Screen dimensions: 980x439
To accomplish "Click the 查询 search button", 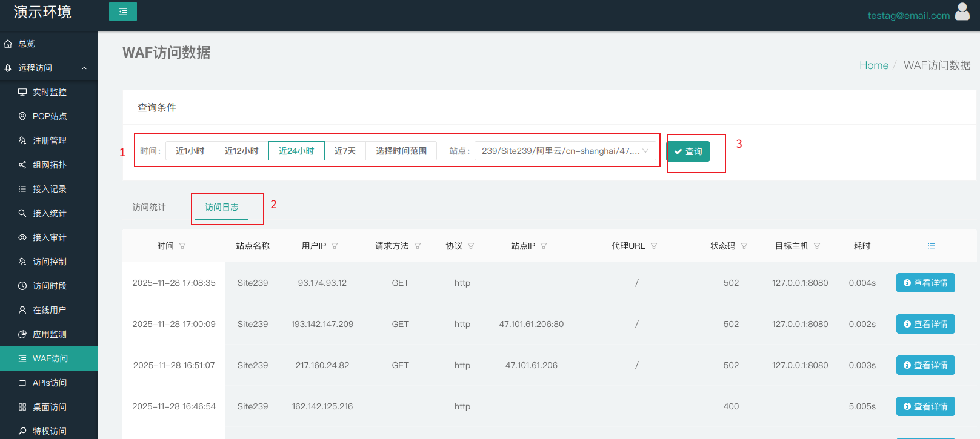I will coord(688,151).
